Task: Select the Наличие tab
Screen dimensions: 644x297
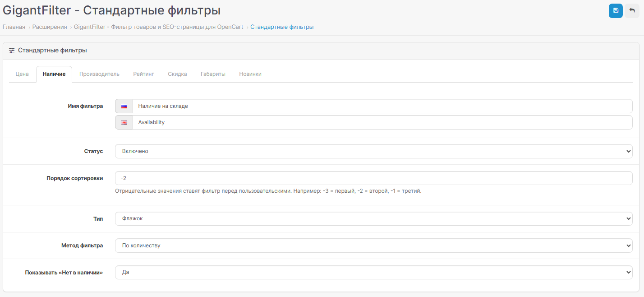Action: [54, 74]
